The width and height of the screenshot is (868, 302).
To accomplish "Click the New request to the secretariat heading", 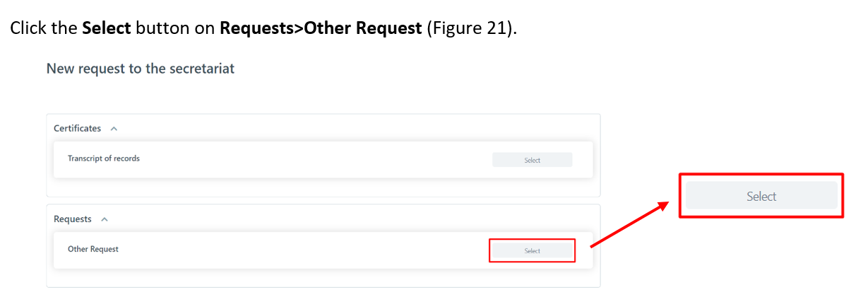I will [x=140, y=69].
